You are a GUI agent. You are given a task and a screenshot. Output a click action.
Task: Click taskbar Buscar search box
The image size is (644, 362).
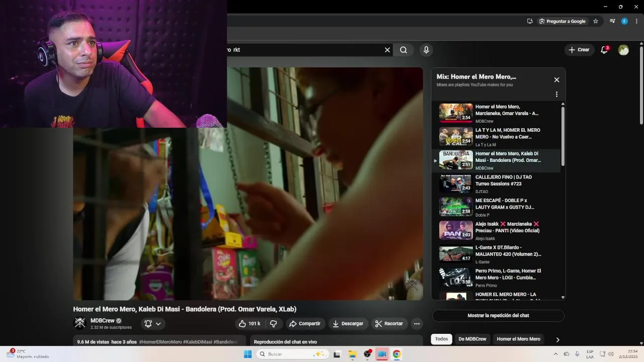pyautogui.click(x=292, y=354)
